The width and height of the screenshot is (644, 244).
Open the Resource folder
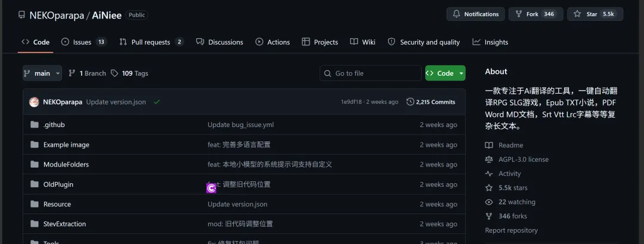(57, 204)
